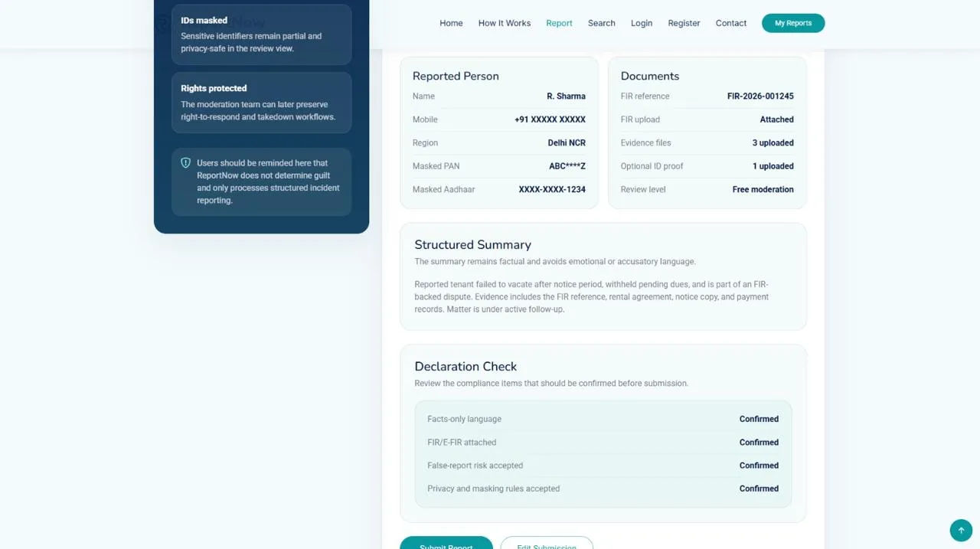This screenshot has height=549, width=980.
Task: Click Confirmed beside FIR/E-FIR attached
Action: click(x=759, y=443)
